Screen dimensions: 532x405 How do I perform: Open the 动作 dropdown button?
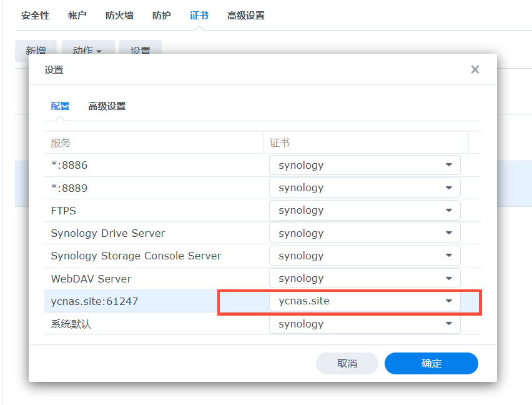88,48
